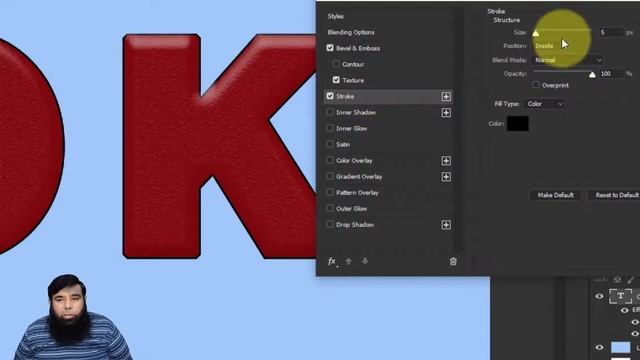Open the fx add-style menu
This screenshot has width=640, height=360.
pos(332,261)
